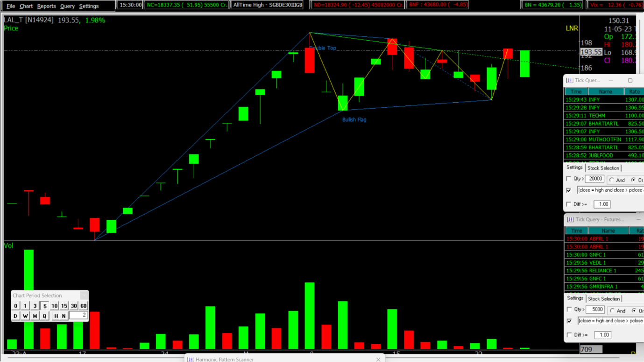
Task: Click the Harmonic Pattern Scanner window icon
Action: point(191,359)
